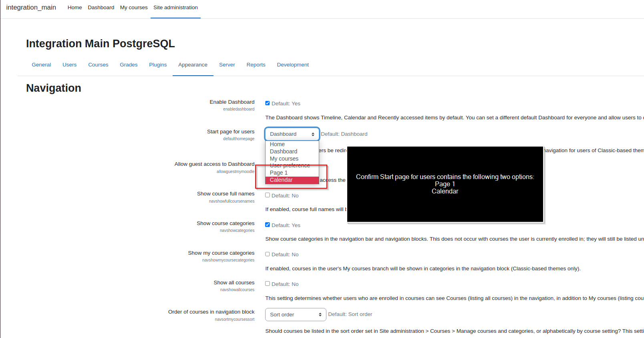Image resolution: width=644 pixels, height=338 pixels.
Task: Click the navshowcategories setting name
Action: (x=237, y=231)
